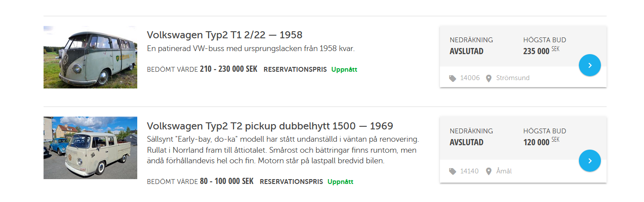644x202 pixels.
Task: Click the Early-bay pickup description text
Action: pos(282,150)
